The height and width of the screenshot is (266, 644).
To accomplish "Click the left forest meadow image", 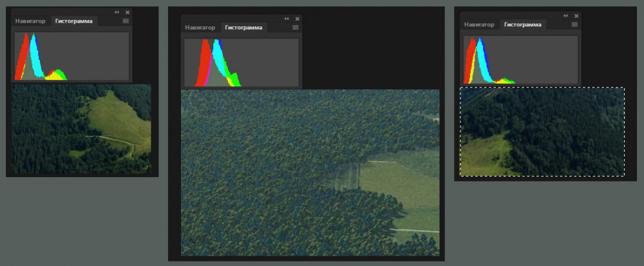I will (81, 129).
